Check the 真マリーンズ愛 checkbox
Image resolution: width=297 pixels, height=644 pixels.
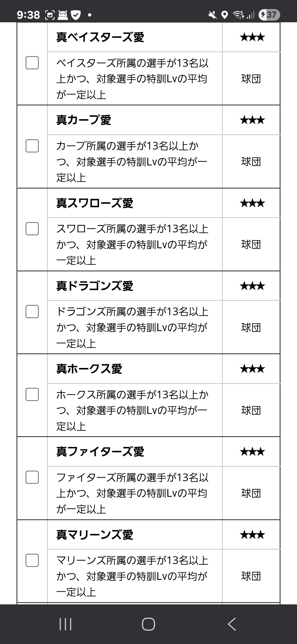tap(32, 560)
